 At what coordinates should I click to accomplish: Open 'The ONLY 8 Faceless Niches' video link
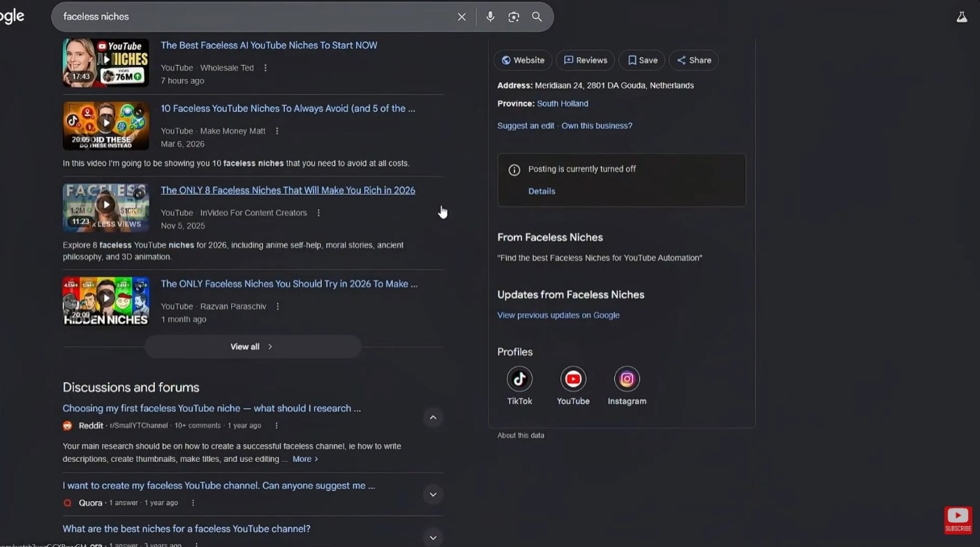coord(288,190)
